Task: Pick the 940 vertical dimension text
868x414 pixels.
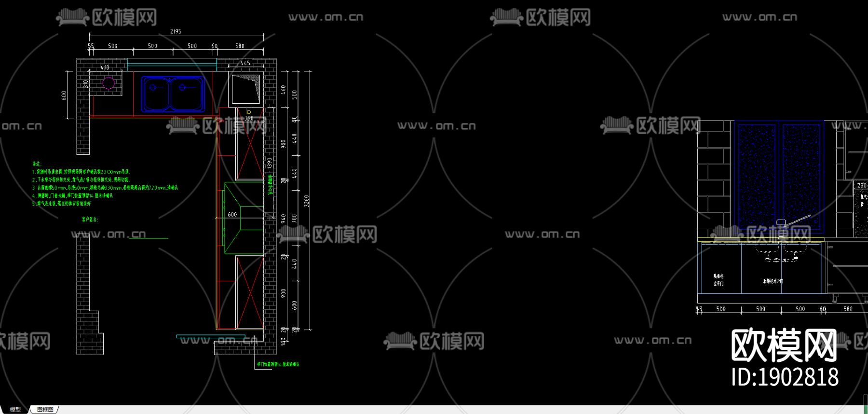Action: tap(283, 219)
